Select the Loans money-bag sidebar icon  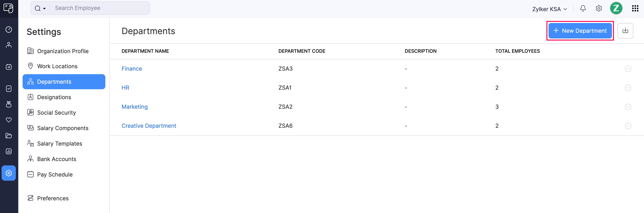pos(9,104)
